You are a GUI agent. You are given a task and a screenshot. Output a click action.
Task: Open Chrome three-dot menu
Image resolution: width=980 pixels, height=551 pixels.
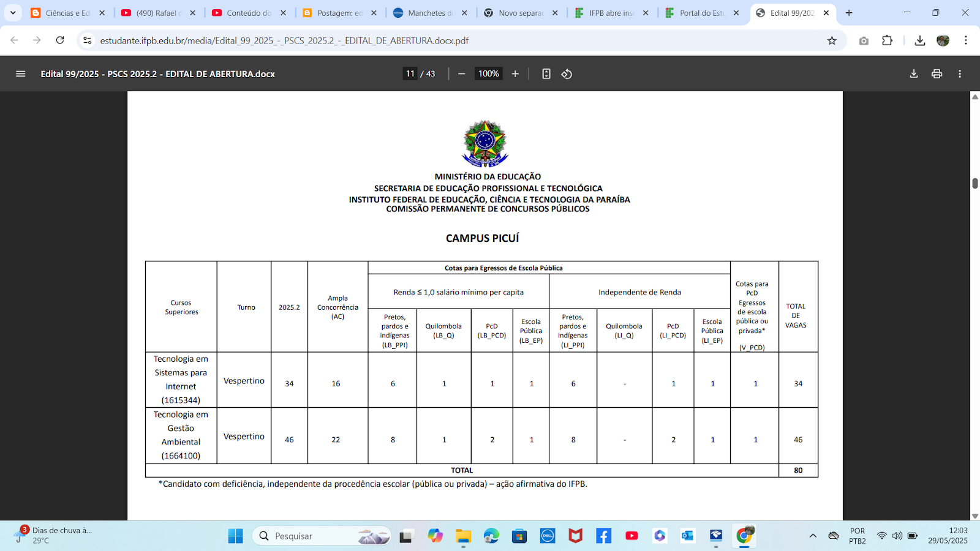point(966,40)
